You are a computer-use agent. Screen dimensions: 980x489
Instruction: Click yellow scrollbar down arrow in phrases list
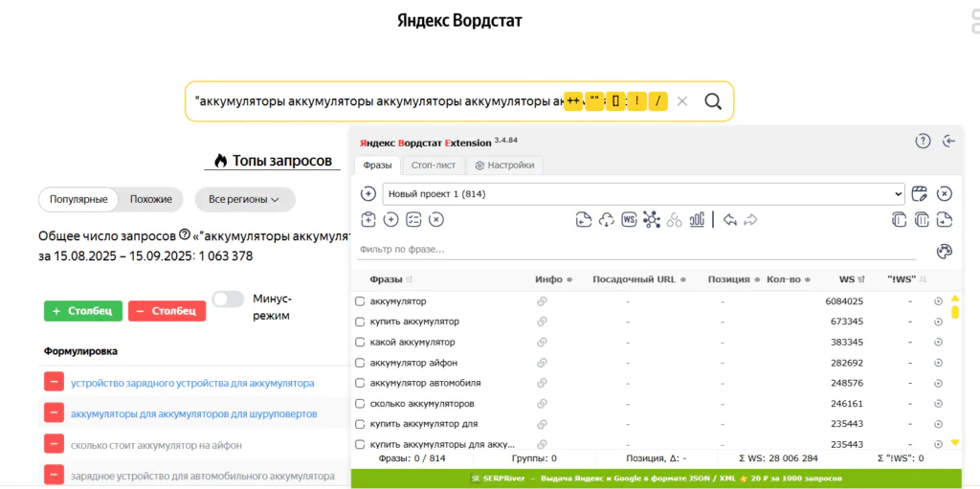coord(954,443)
